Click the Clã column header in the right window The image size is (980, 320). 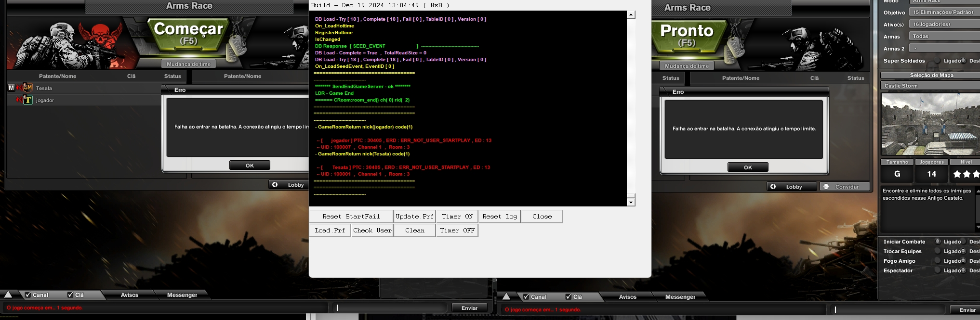click(x=814, y=78)
